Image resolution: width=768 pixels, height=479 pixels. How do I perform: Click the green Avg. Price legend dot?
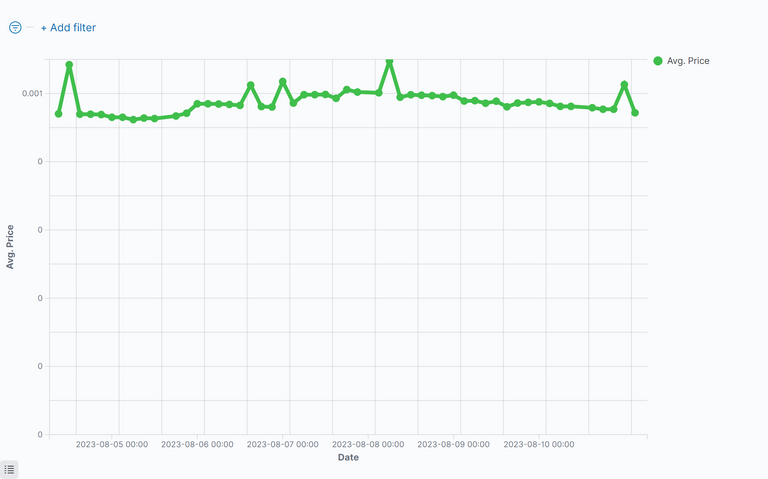(657, 61)
